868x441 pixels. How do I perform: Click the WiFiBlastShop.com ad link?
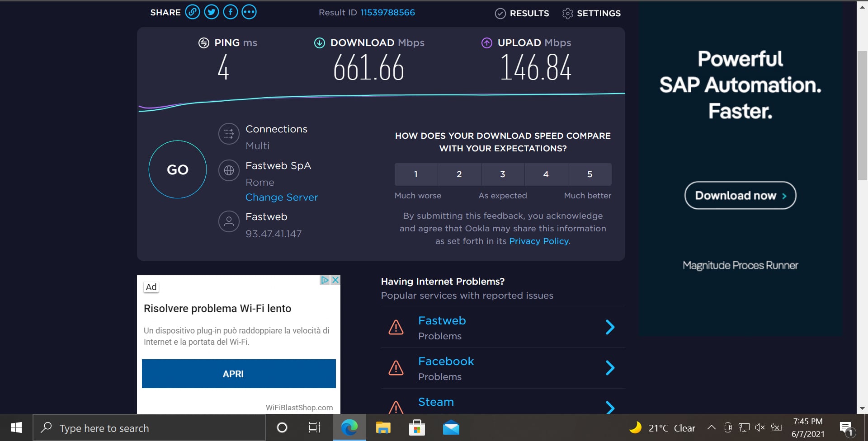pyautogui.click(x=299, y=408)
